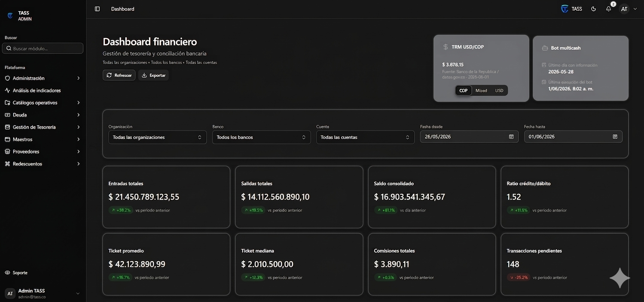Click Análisis de indicadores pulse icon
Image resolution: width=644 pixels, height=302 pixels.
point(7,91)
